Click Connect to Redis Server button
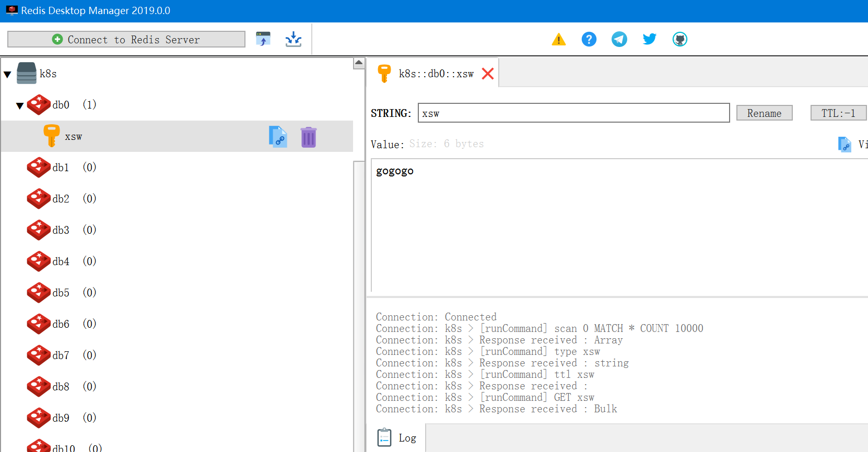The image size is (868, 452). coord(126,39)
